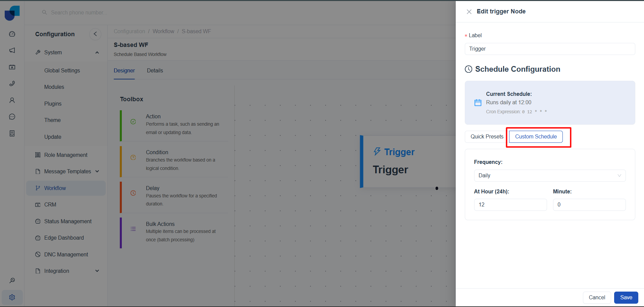Click the At Hour input field
This screenshot has width=644, height=307.
[x=510, y=205]
